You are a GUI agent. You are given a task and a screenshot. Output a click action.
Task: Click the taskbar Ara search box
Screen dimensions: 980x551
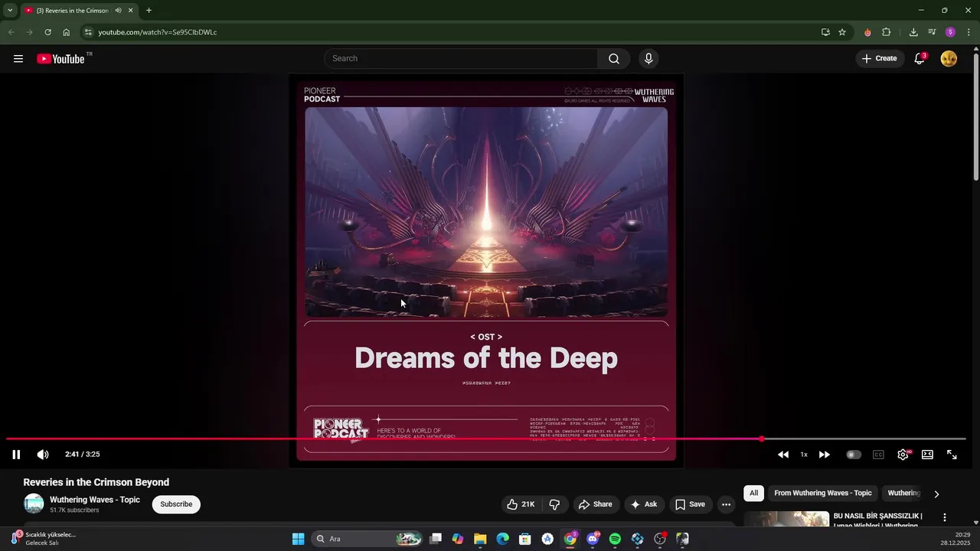367,539
